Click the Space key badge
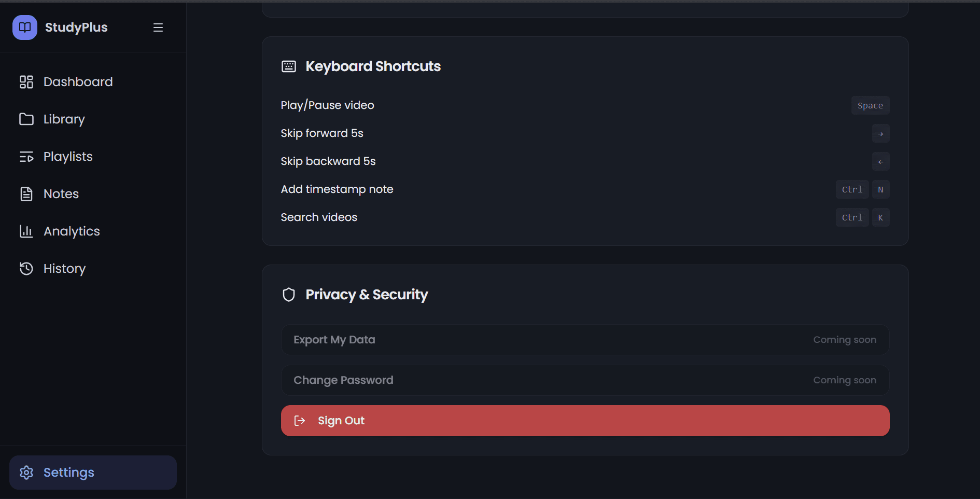This screenshot has height=499, width=980. 870,105
